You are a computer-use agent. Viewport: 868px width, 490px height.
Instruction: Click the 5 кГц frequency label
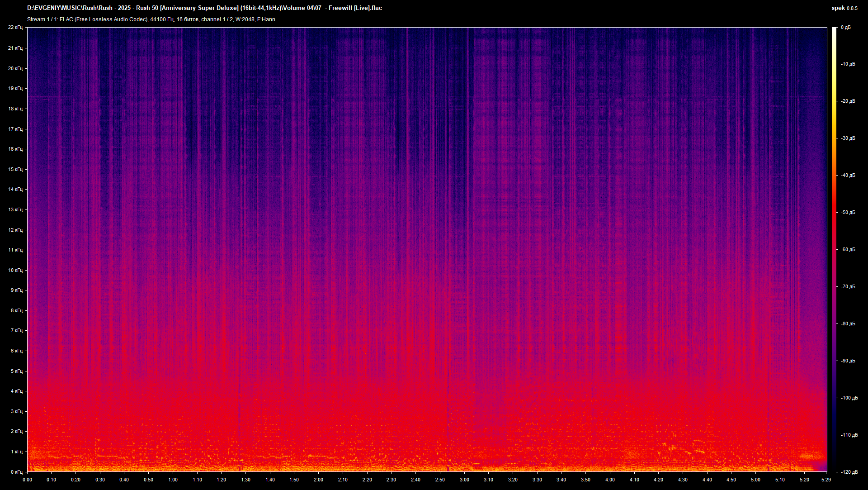coord(16,371)
